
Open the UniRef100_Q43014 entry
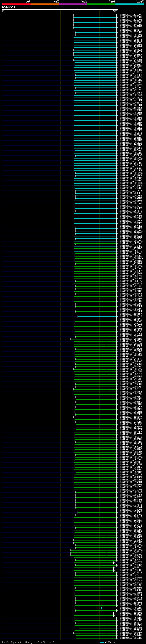point(131,58)
